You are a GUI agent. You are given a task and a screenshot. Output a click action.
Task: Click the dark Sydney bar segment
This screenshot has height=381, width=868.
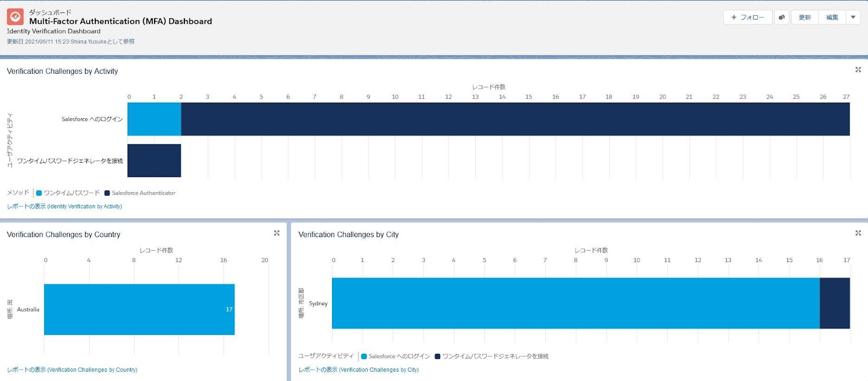[x=835, y=303]
